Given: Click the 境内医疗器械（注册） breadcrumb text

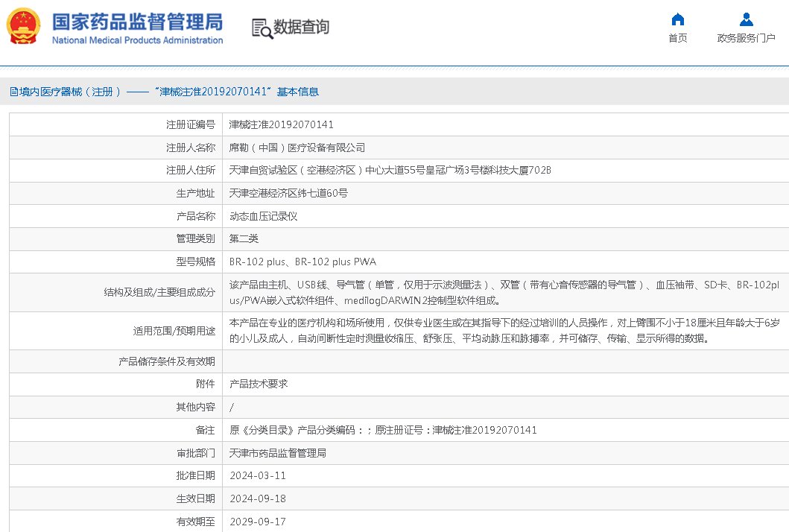Looking at the screenshot, I should (65, 92).
